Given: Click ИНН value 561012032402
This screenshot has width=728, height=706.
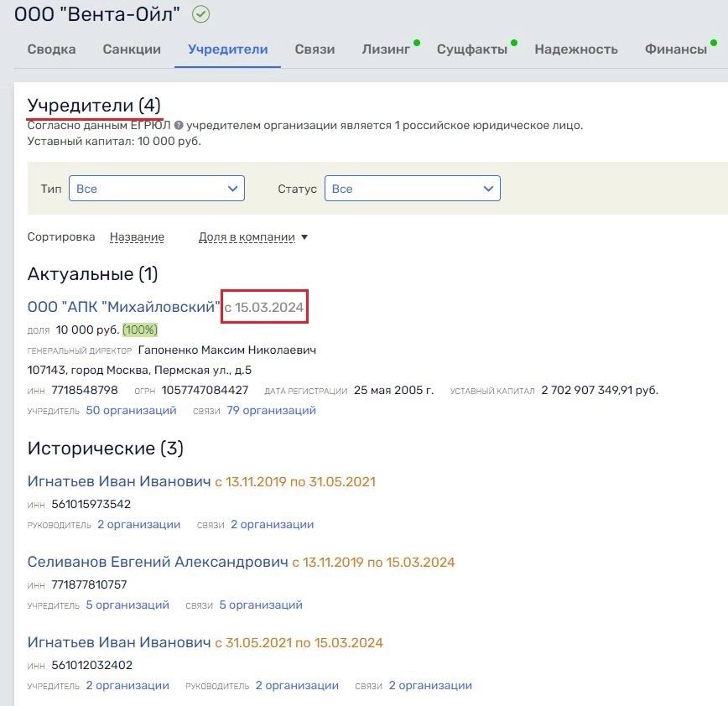Looking at the screenshot, I should click(x=92, y=665).
